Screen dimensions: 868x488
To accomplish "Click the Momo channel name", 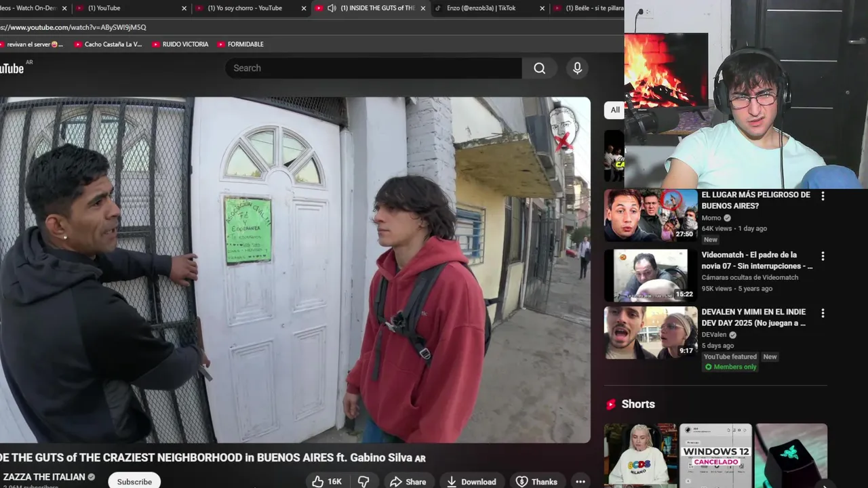I will [x=711, y=218].
